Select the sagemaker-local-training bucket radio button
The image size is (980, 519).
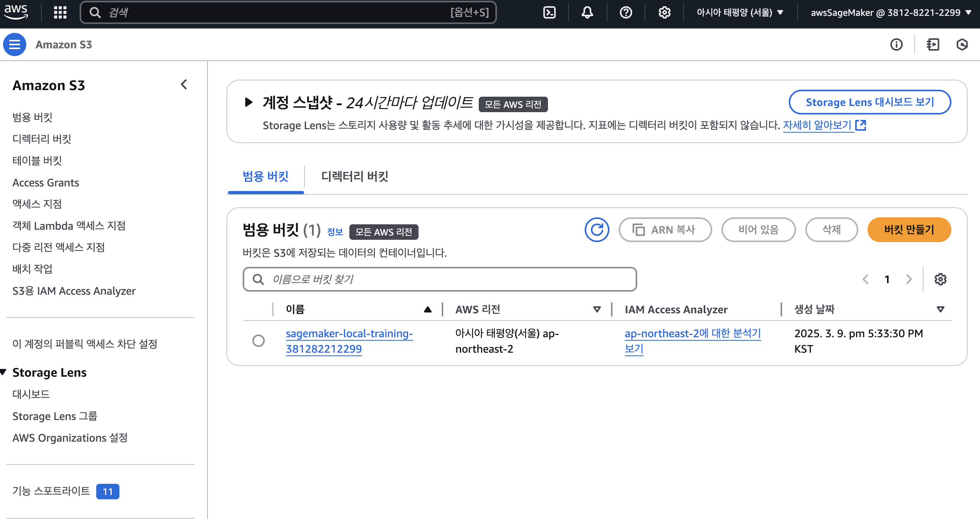click(x=259, y=341)
